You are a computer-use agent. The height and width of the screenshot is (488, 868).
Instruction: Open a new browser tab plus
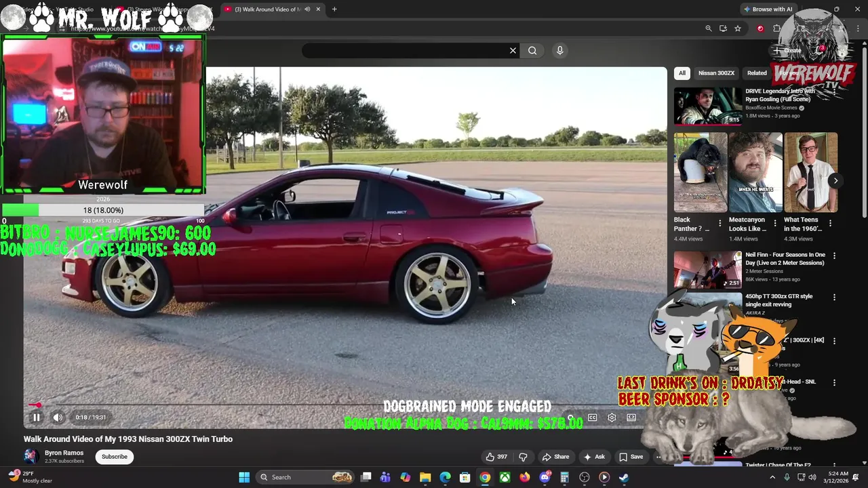click(x=334, y=9)
